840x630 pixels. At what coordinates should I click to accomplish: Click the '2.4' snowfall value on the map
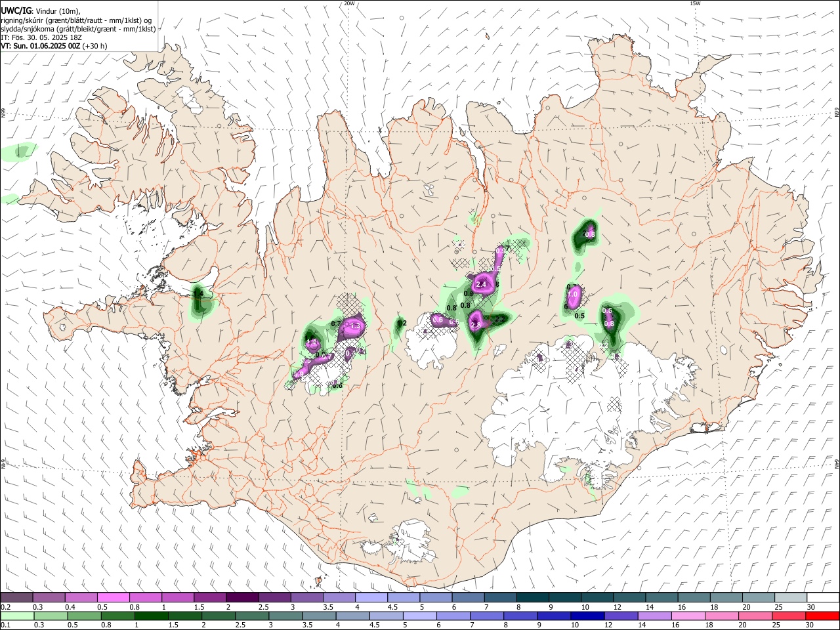(481, 284)
